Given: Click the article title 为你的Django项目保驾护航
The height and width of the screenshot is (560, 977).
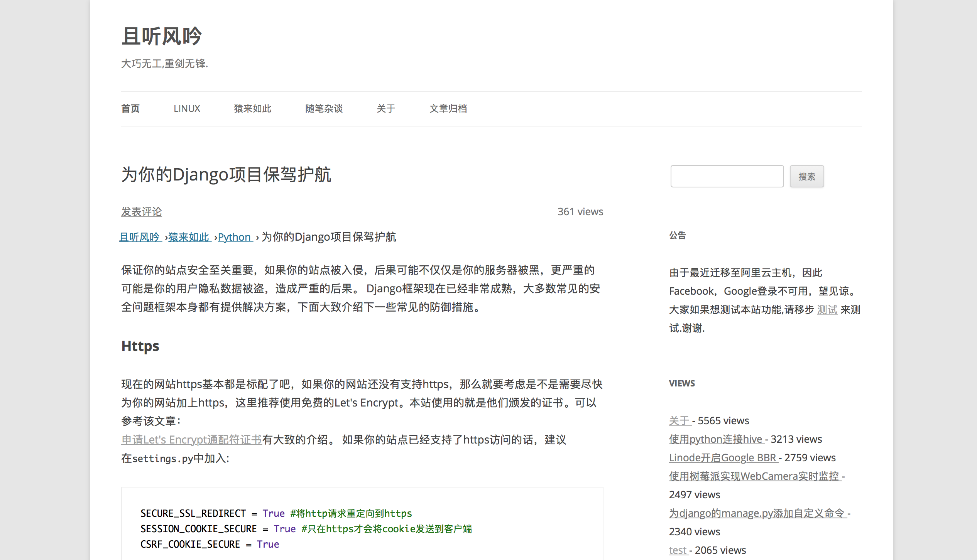Looking at the screenshot, I should click(226, 174).
